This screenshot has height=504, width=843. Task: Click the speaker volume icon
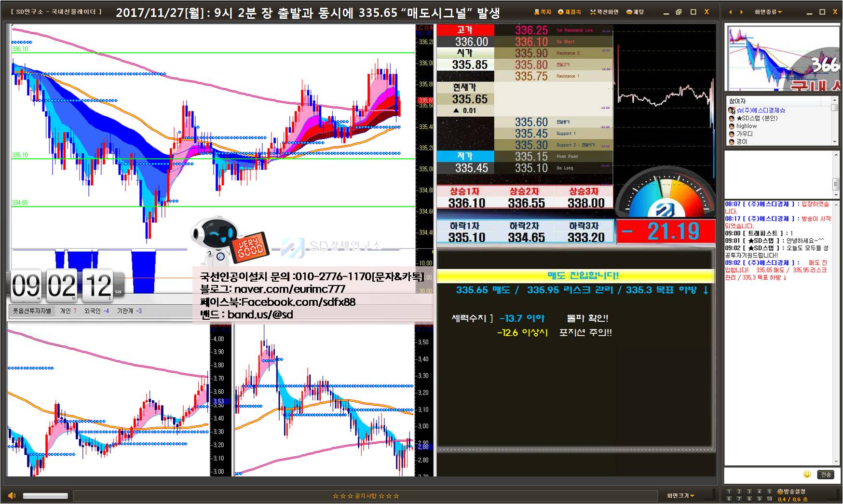pyautogui.click(x=12, y=495)
